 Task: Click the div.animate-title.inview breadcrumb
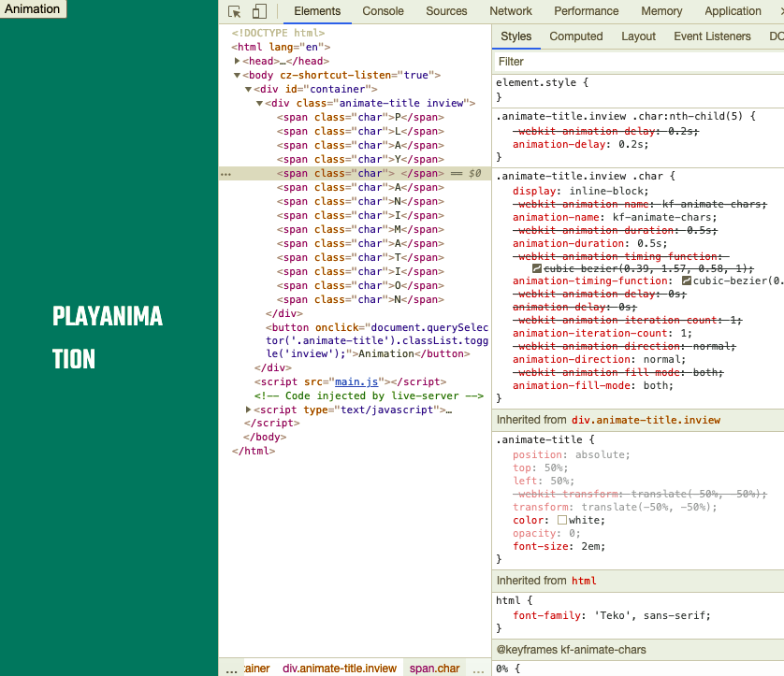pyautogui.click(x=340, y=669)
